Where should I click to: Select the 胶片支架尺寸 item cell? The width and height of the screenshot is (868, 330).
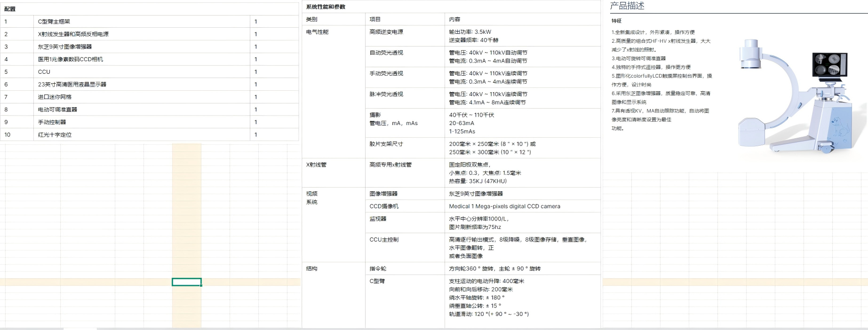[x=386, y=144]
